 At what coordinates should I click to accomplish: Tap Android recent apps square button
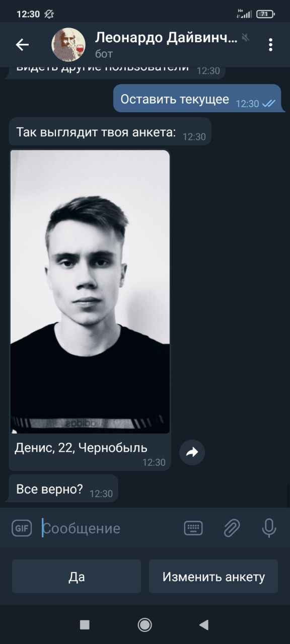coord(85,625)
